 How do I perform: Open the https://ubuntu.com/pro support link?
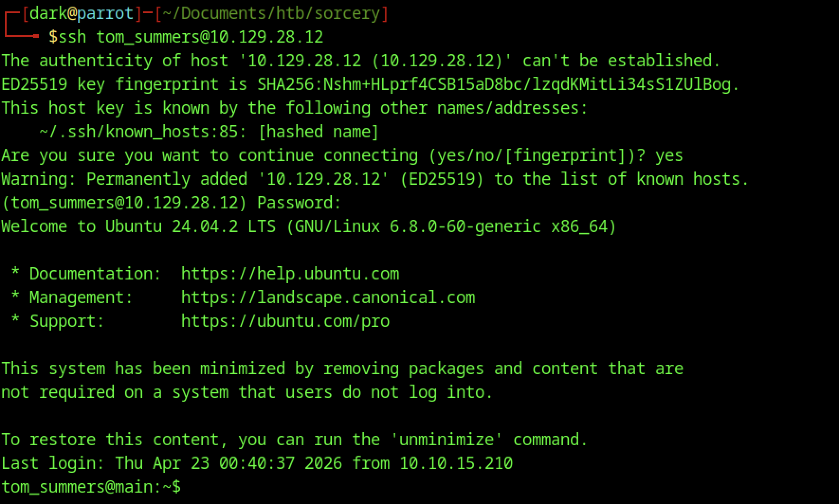(285, 321)
